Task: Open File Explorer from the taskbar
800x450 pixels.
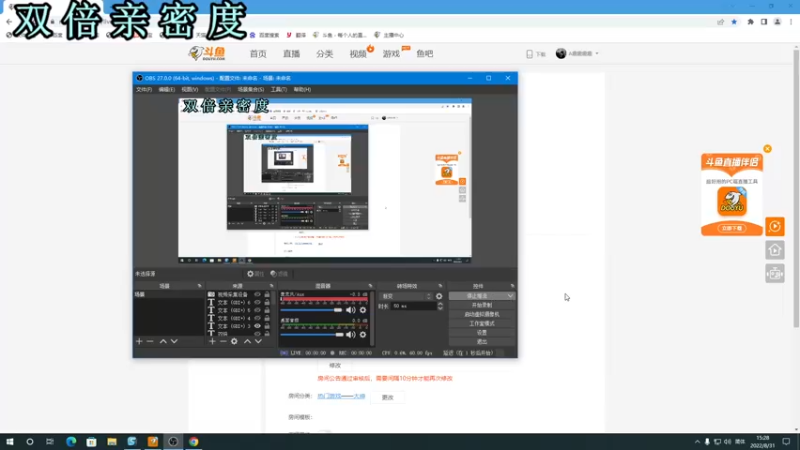Action: click(x=112, y=442)
